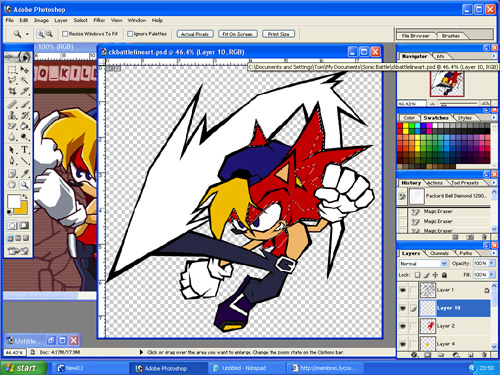Image resolution: width=500 pixels, height=375 pixels.
Task: Open the Windows start menu
Action: tap(23, 368)
